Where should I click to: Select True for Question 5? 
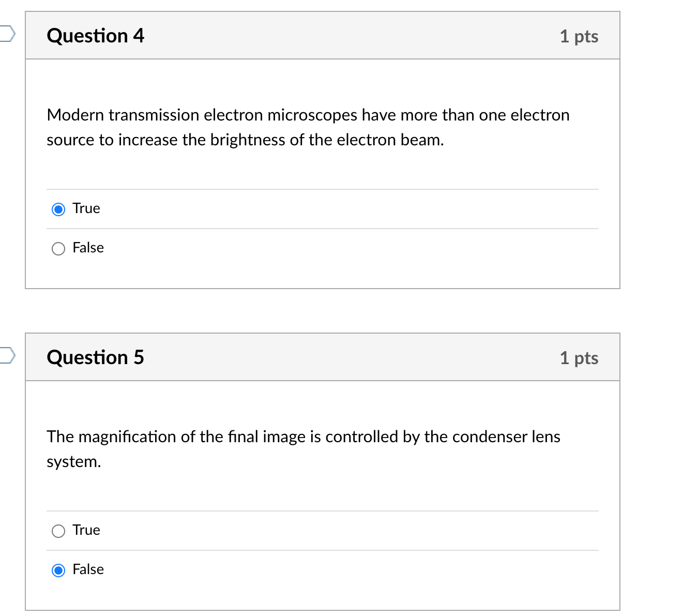pos(58,531)
